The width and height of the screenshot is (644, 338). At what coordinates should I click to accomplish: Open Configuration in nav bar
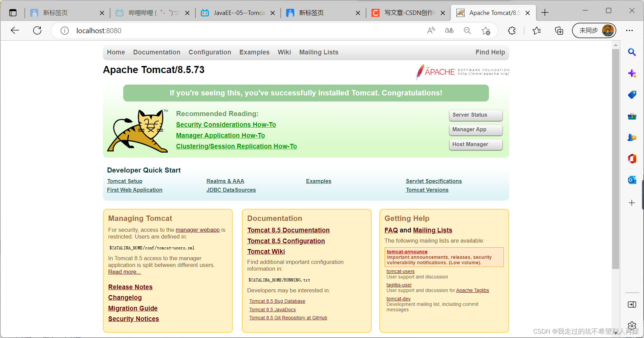point(210,52)
